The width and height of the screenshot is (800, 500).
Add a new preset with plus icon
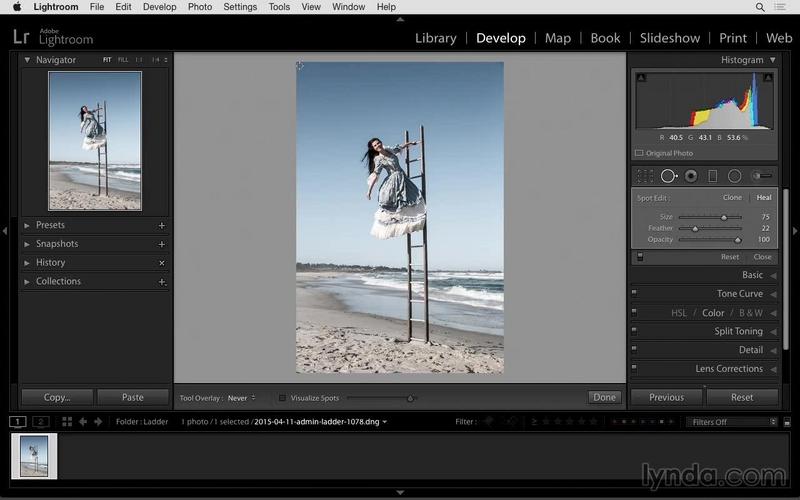[x=162, y=226]
